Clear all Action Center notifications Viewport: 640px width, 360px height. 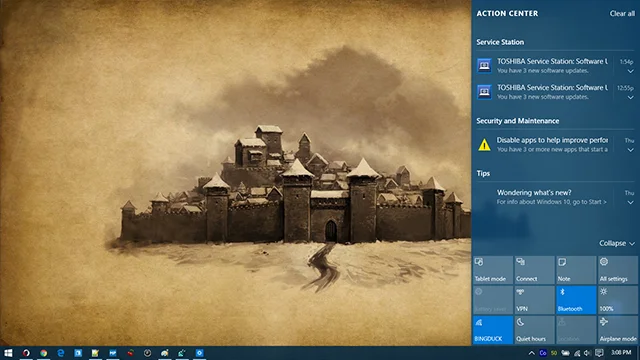pyautogui.click(x=622, y=13)
